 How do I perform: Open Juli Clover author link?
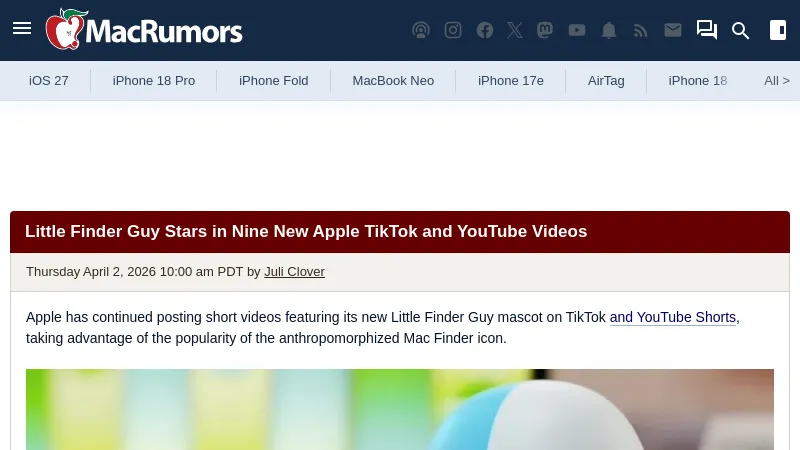tap(294, 271)
